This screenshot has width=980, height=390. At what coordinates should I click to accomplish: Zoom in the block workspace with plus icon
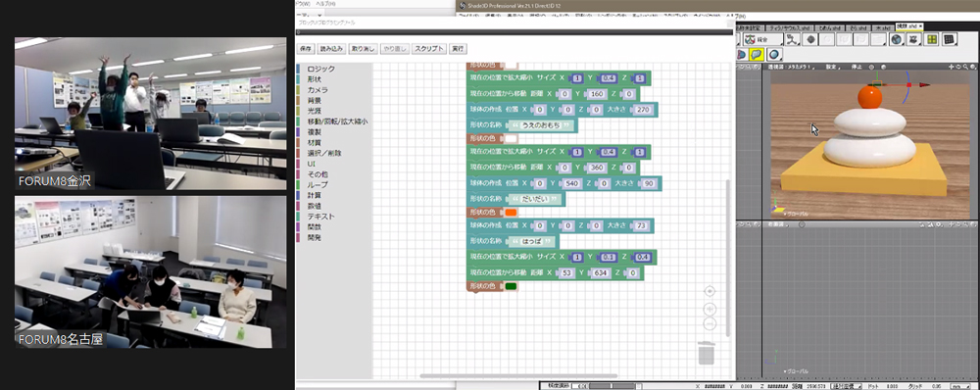[x=710, y=309]
